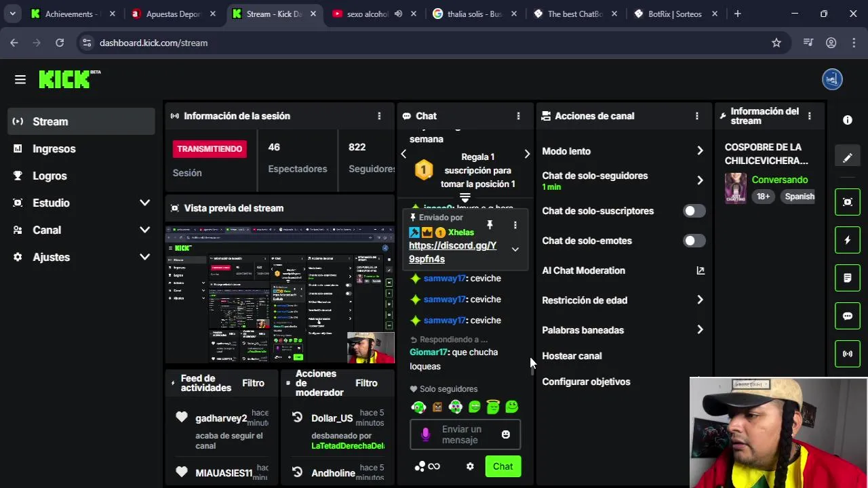Open the browser tab search dropdown
This screenshot has height=488, width=868.
point(12,14)
